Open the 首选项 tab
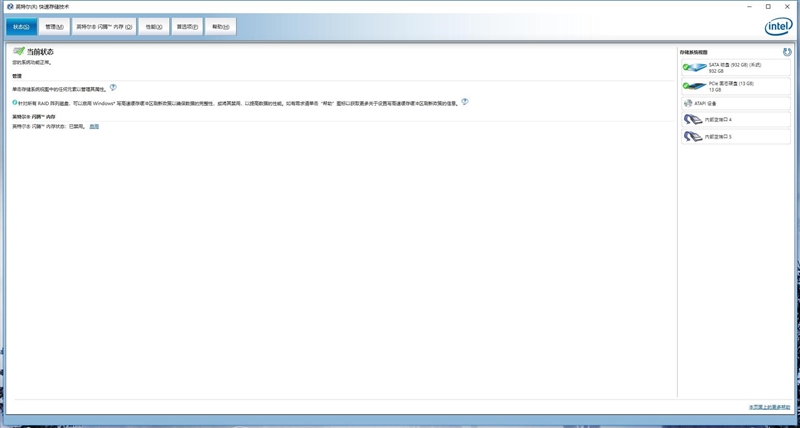The width and height of the screenshot is (800, 428). point(186,27)
